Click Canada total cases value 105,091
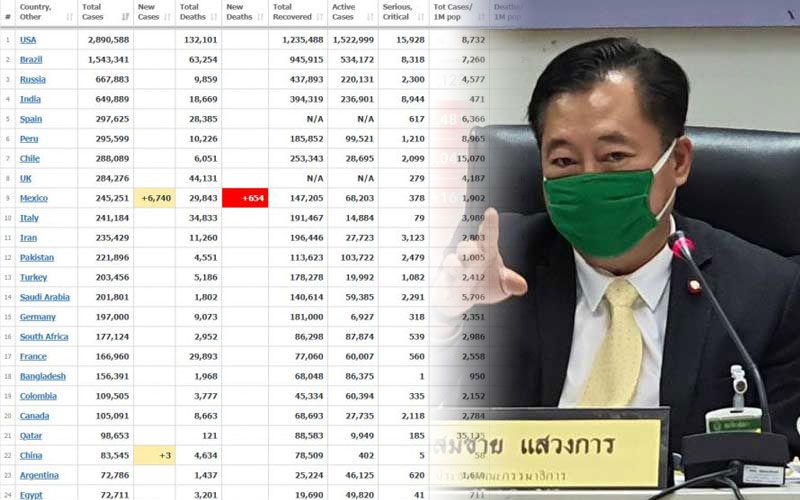800x500 pixels. click(x=112, y=416)
